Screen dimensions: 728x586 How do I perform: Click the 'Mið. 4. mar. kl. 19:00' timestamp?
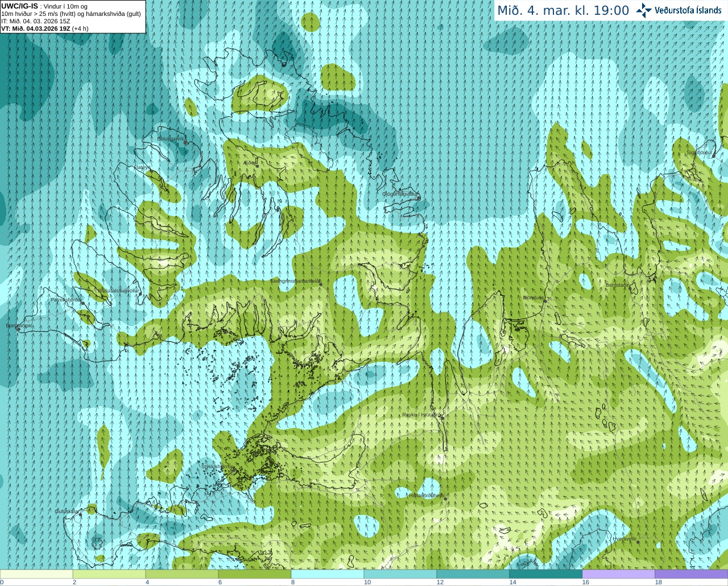coord(563,10)
